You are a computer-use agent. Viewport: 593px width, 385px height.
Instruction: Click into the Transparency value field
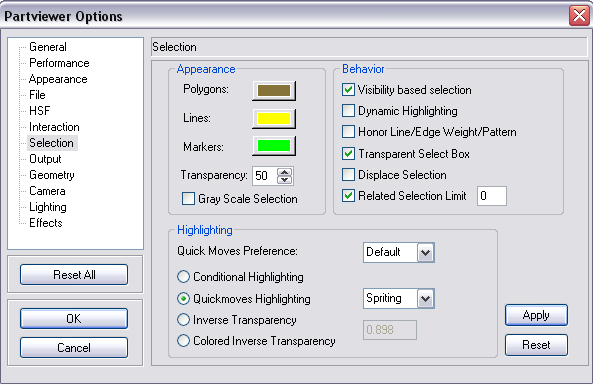tap(264, 176)
